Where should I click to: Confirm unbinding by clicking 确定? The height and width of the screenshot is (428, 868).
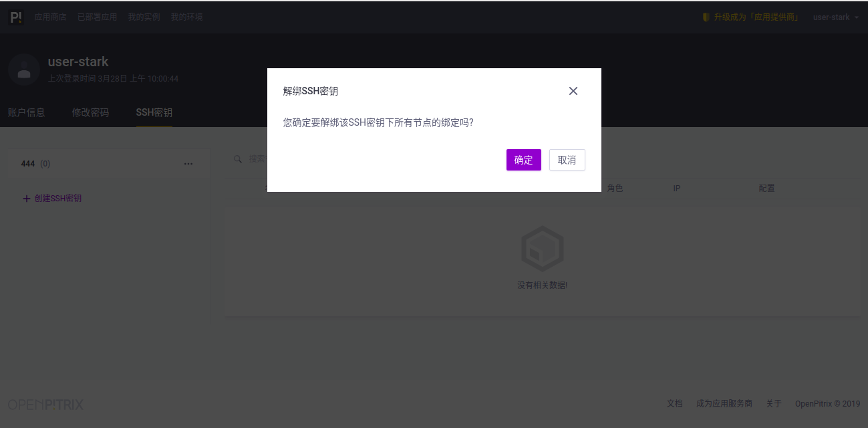click(523, 160)
